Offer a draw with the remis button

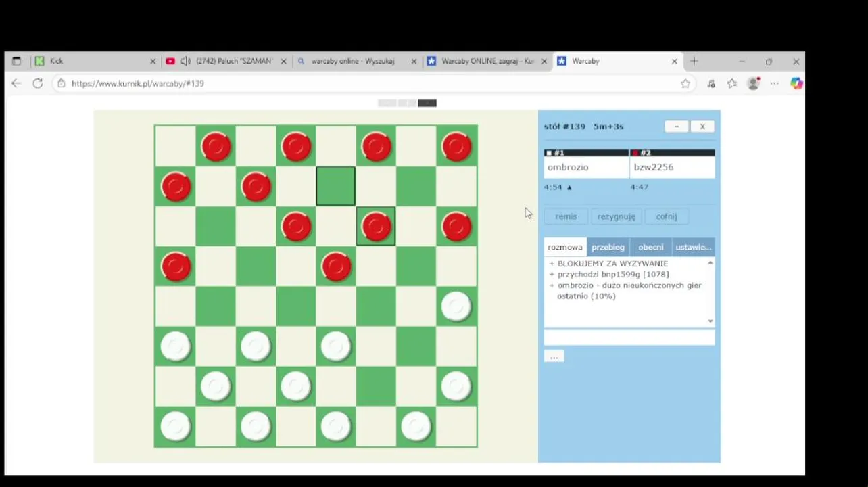click(x=566, y=216)
